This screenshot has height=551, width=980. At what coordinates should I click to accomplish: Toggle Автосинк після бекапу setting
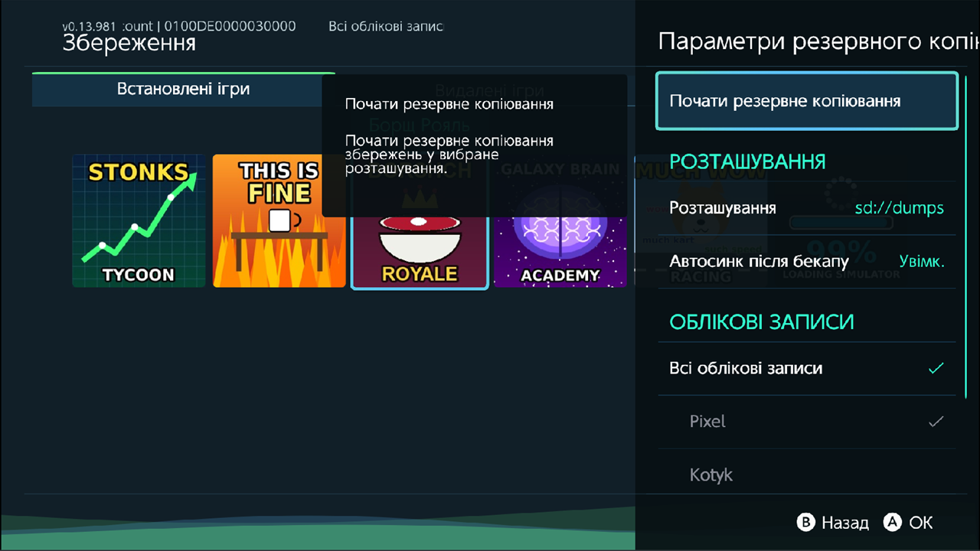807,262
